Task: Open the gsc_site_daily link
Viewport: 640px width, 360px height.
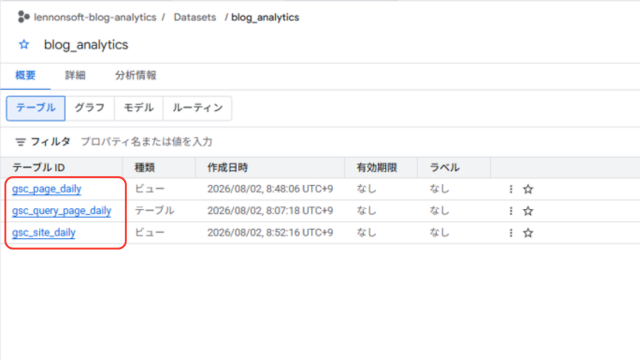Action: coord(44,233)
